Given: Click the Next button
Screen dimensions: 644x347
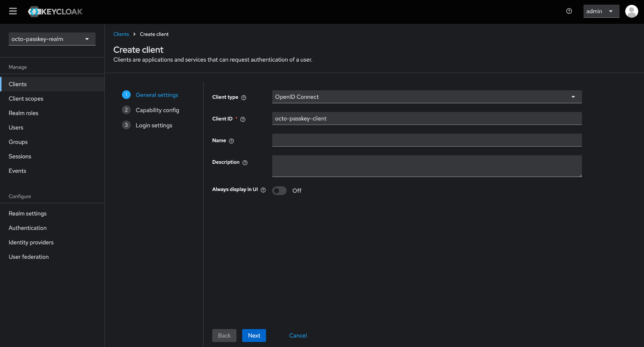Looking at the screenshot, I should pos(254,336).
